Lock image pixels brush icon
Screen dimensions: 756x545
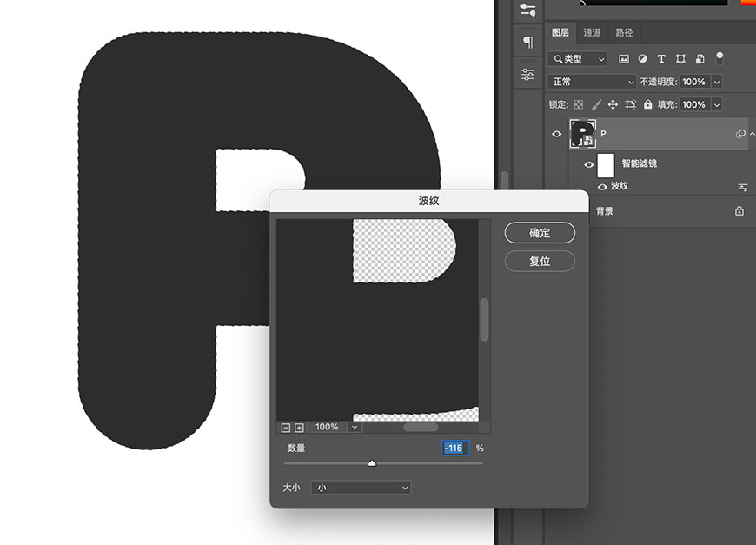click(x=596, y=104)
